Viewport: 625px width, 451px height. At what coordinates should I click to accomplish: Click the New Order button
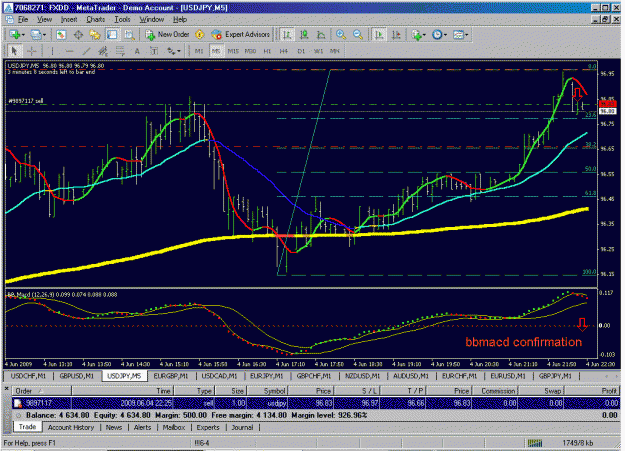(x=167, y=35)
